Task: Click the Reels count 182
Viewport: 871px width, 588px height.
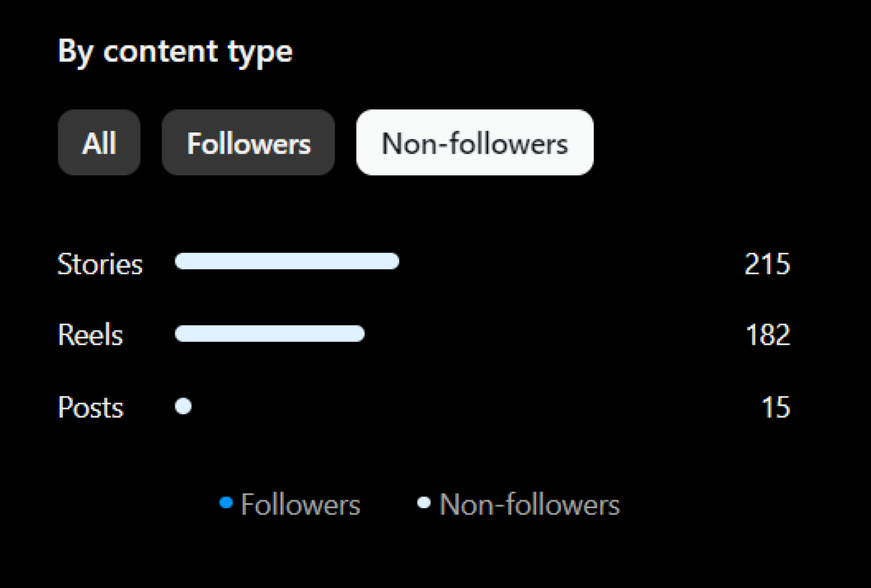Action: (768, 335)
